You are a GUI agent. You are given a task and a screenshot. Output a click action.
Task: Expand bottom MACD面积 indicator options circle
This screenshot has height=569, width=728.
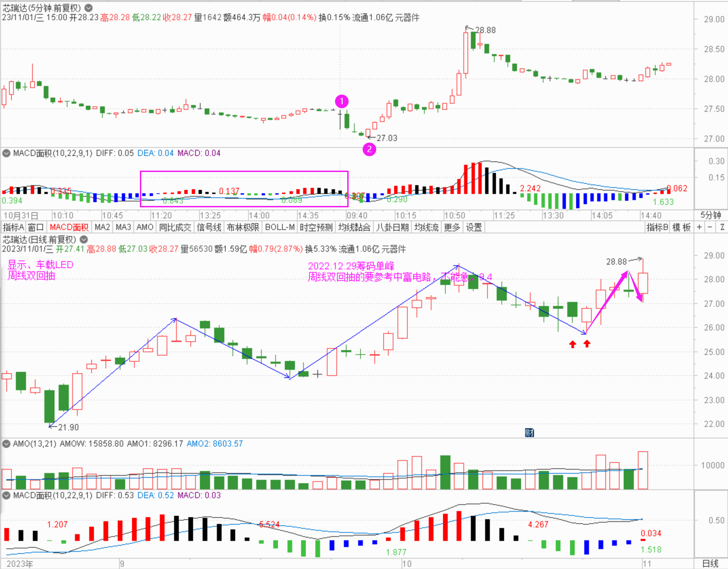click(x=6, y=495)
